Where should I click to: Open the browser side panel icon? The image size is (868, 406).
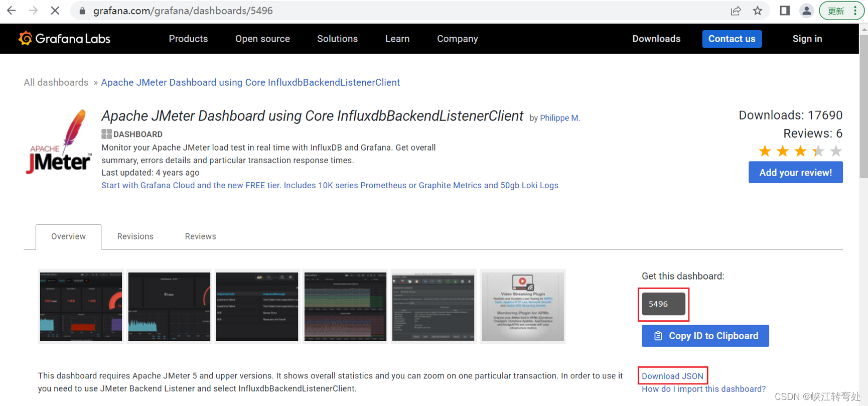coord(785,11)
